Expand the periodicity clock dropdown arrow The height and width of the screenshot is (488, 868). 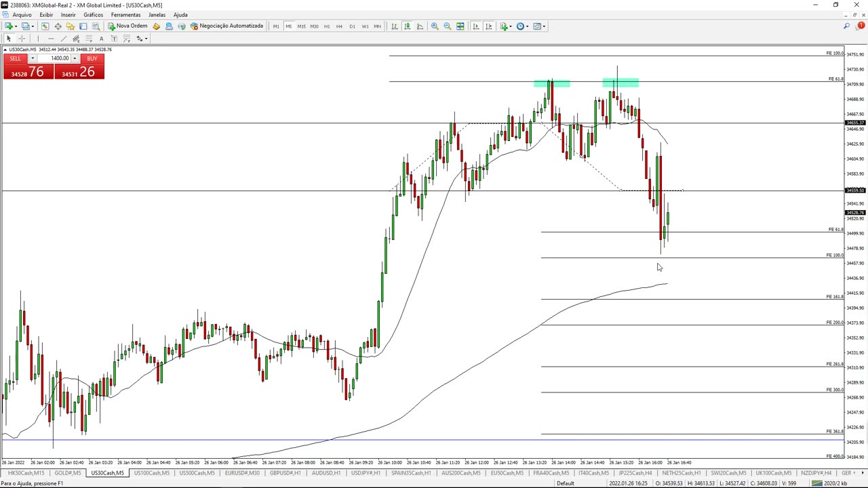point(528,26)
